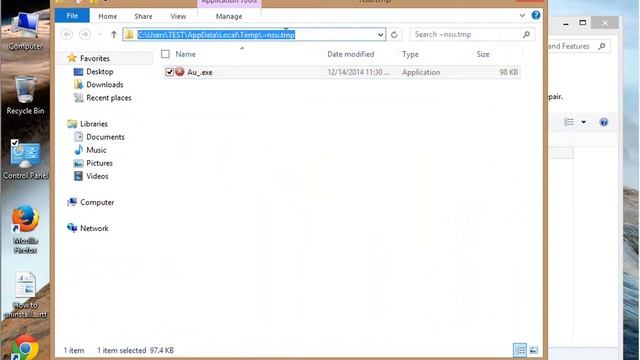Select the Mozilla Firefox desktop shortcut

pos(25,230)
